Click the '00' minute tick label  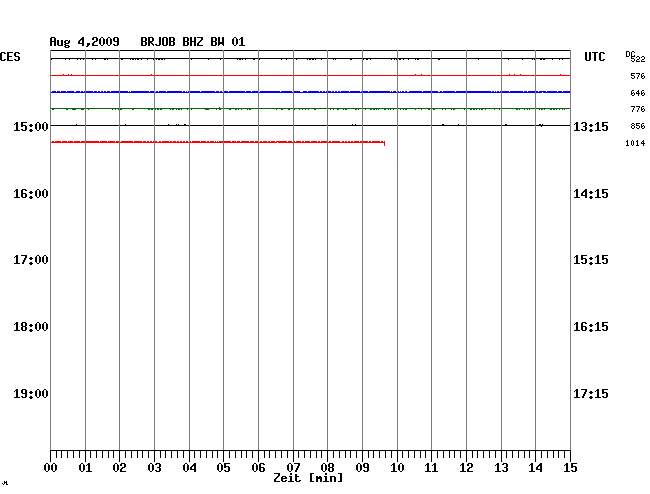click(x=51, y=468)
